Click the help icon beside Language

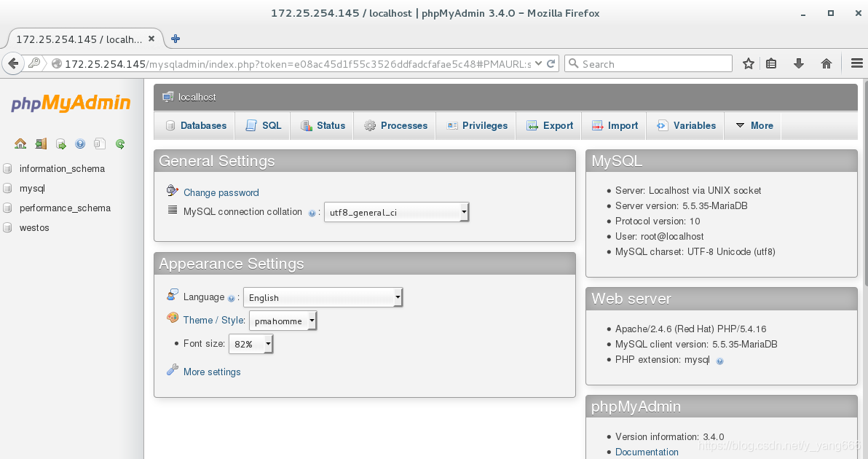pyautogui.click(x=232, y=299)
